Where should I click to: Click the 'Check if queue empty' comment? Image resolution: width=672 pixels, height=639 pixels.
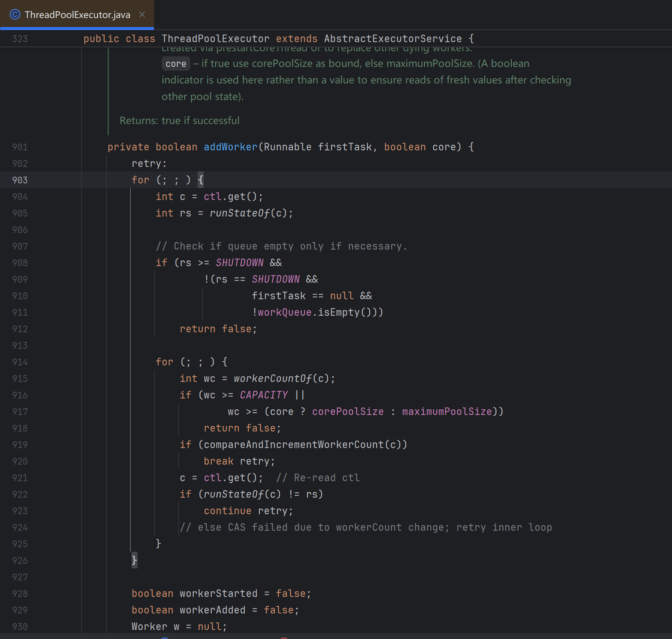pos(282,246)
